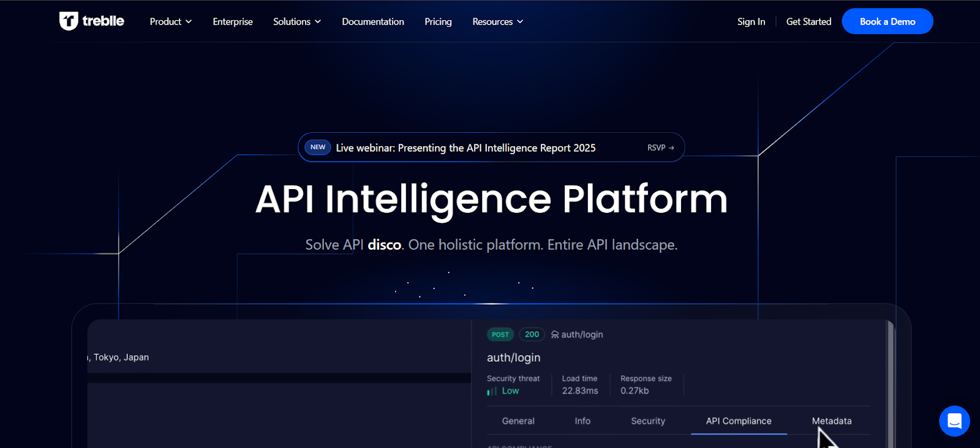The height and width of the screenshot is (448, 980).
Task: Click the POST method badge
Action: click(x=500, y=335)
